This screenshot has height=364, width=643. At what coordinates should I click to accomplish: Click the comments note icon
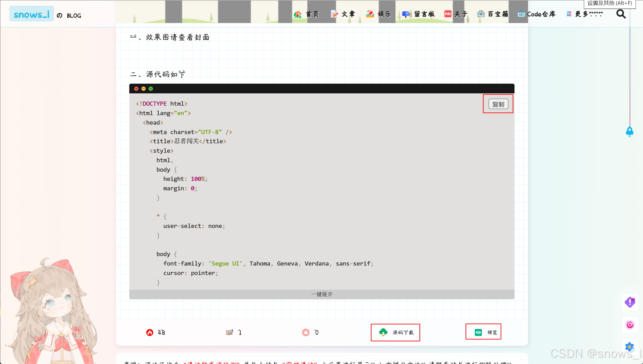coord(230,332)
